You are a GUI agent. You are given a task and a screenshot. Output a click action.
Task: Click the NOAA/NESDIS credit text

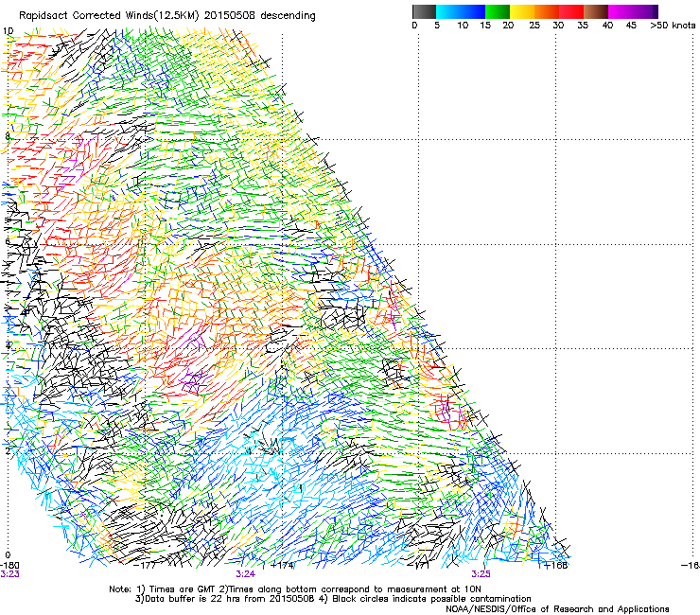[x=557, y=609]
